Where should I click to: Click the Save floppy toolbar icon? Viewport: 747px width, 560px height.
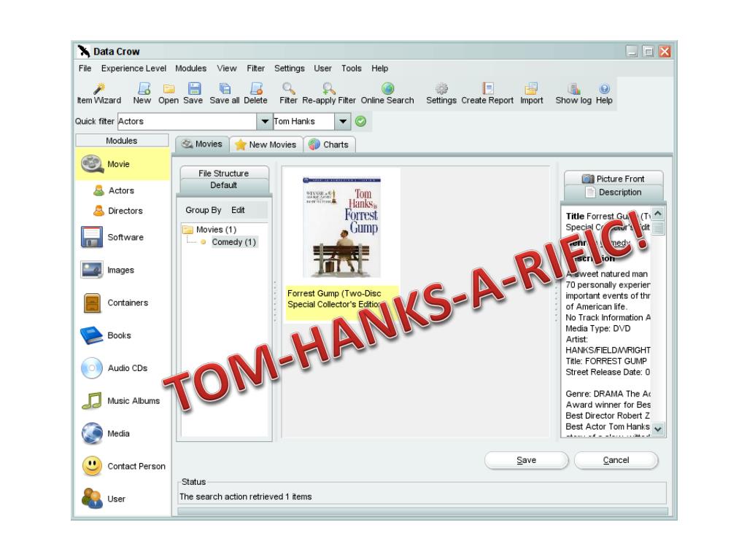pyautogui.click(x=193, y=93)
